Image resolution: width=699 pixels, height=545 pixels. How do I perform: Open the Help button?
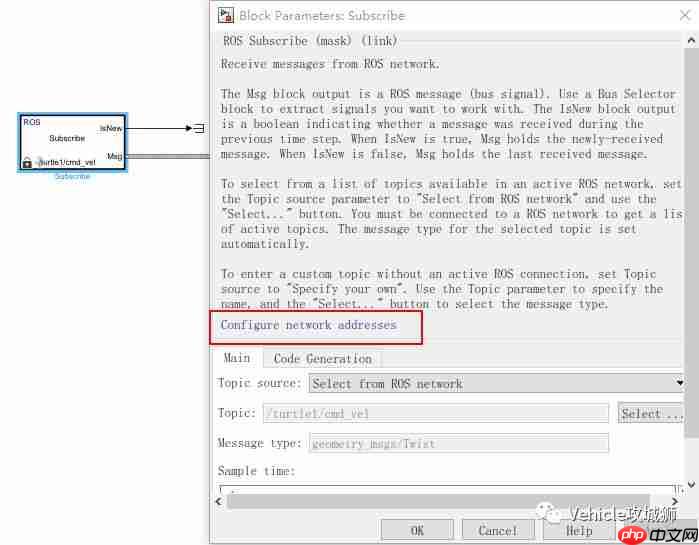[x=579, y=531]
